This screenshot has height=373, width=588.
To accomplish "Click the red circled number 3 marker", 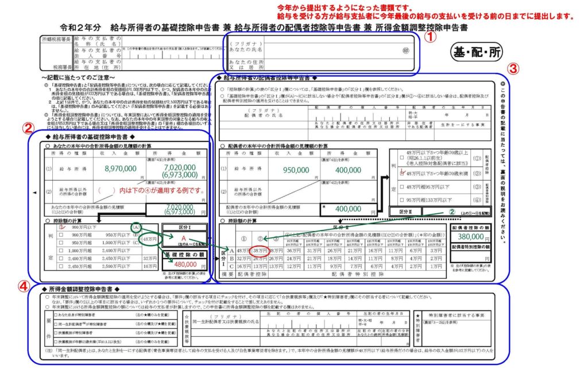I will pos(513,68).
